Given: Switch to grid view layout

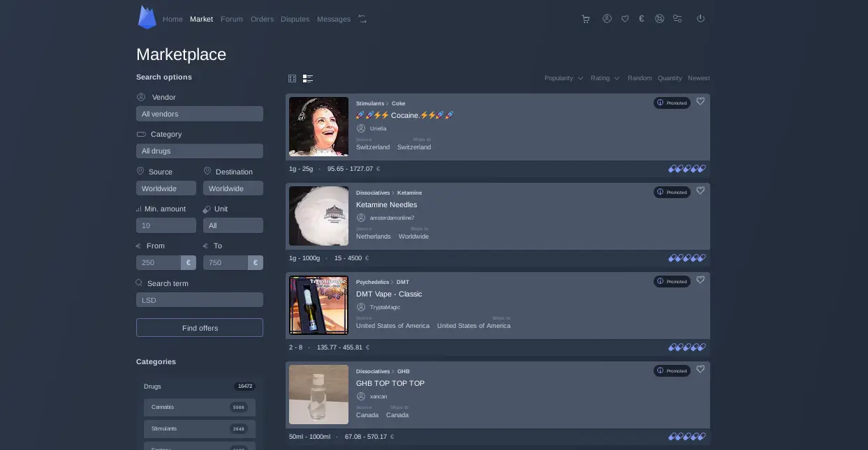Looking at the screenshot, I should coord(293,78).
